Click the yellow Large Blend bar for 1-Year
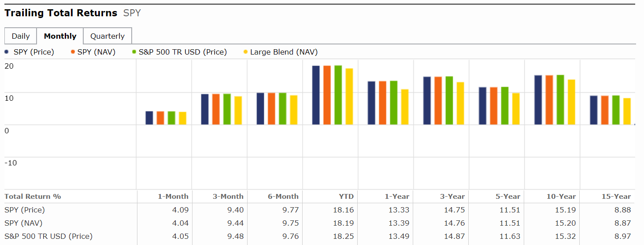644x245 pixels. click(405, 107)
